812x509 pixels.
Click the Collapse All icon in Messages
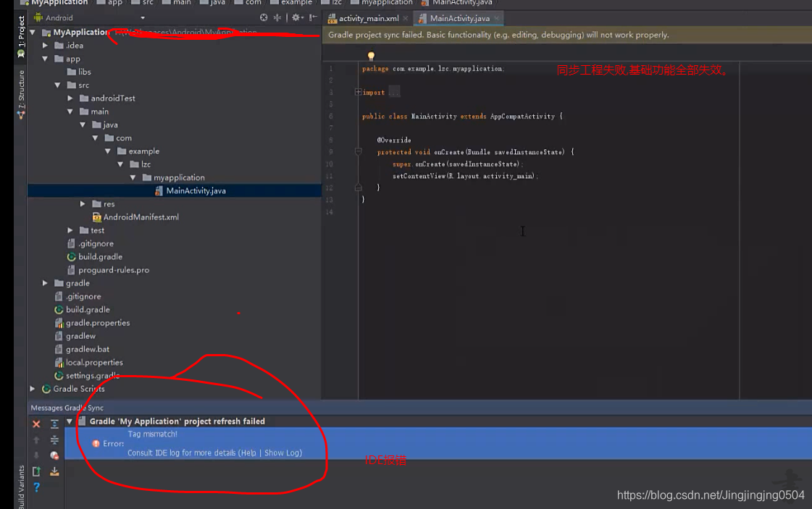[x=54, y=440]
